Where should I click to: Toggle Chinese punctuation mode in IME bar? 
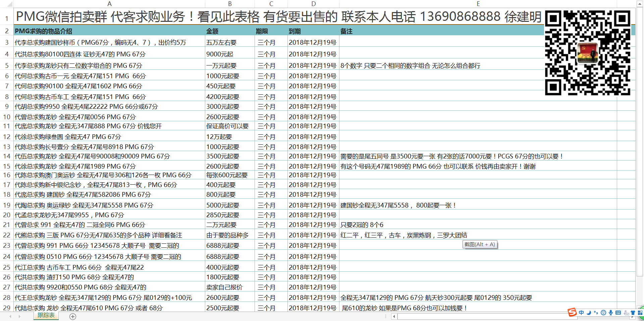tap(596, 313)
